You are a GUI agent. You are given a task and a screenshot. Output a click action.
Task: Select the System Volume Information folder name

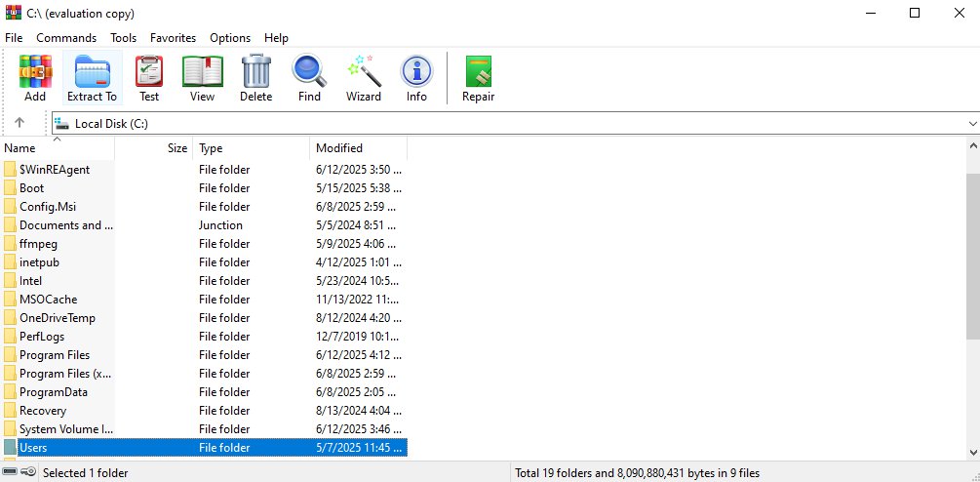(65, 429)
